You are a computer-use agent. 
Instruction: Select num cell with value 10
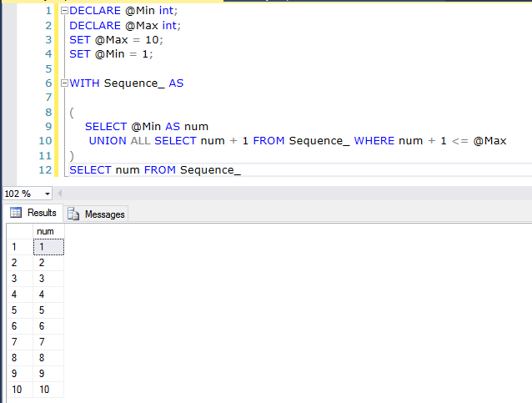pyautogui.click(x=48, y=390)
